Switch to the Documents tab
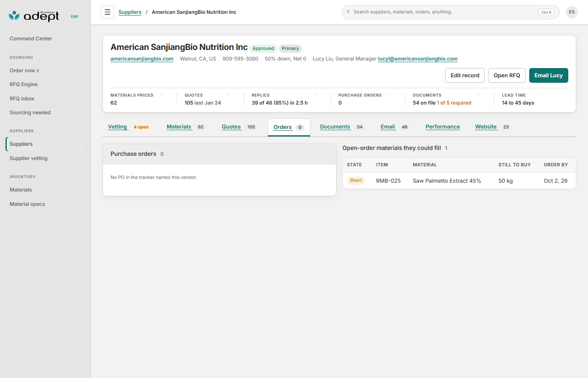The height and width of the screenshot is (378, 588). click(x=341, y=127)
